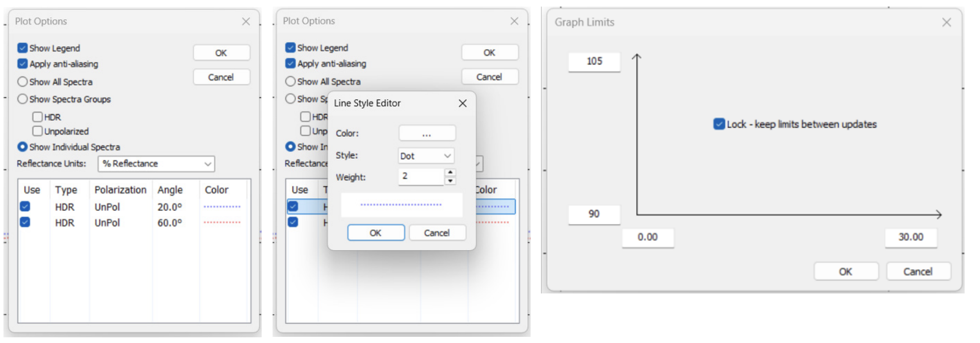Uncheck Lock - keep limits between updates
This screenshot has height=343, width=980.
point(719,124)
